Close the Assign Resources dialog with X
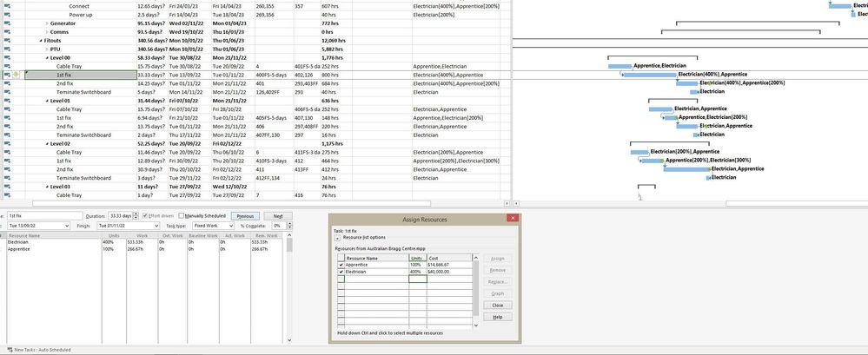Viewport: 868px width, 355px height. 513,219
